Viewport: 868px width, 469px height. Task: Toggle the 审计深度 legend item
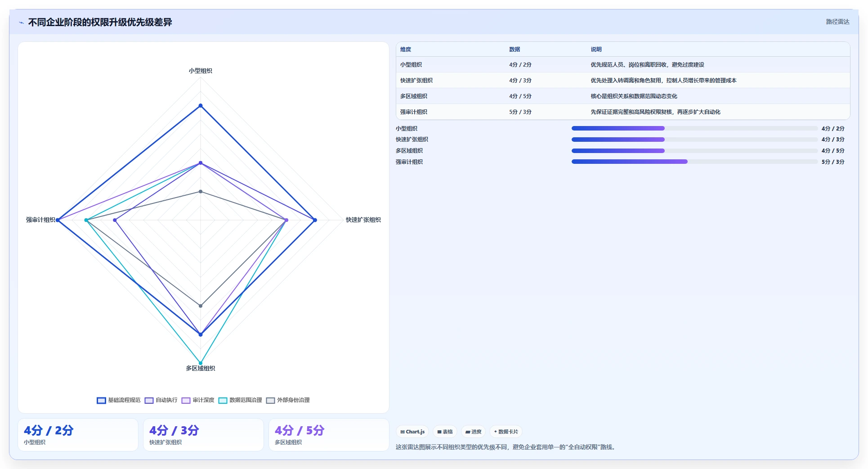tap(198, 400)
